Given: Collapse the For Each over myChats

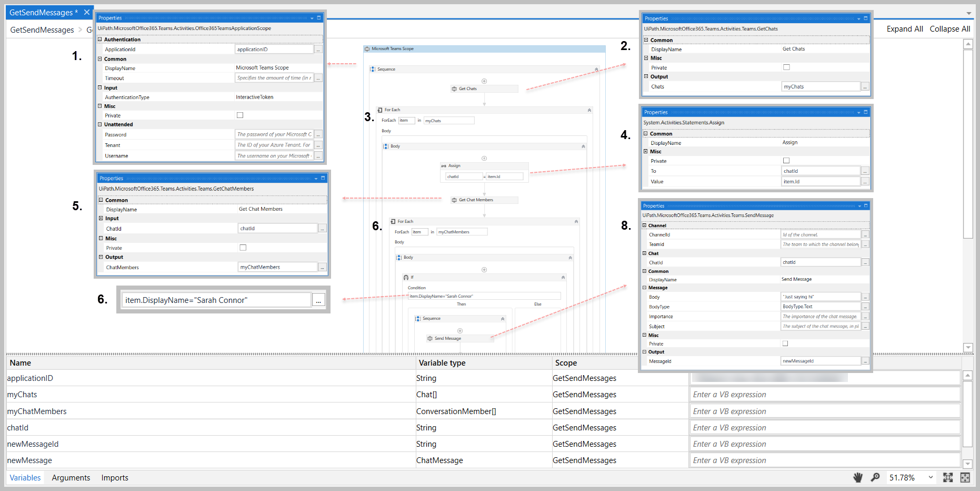Looking at the screenshot, I should [589, 110].
